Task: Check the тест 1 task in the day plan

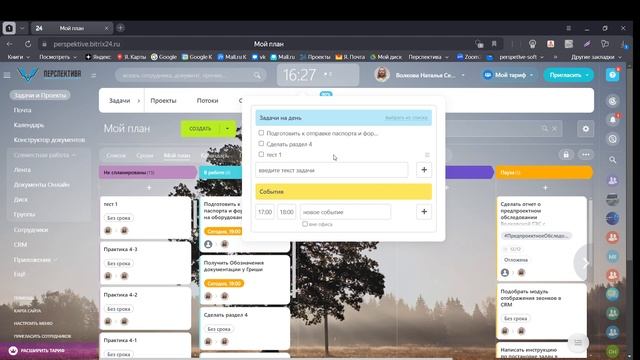Action: point(261,154)
